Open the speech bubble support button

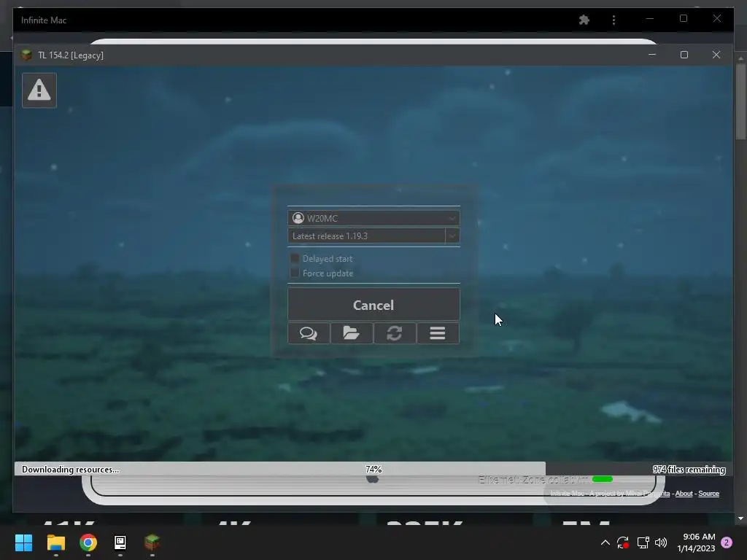click(x=309, y=332)
